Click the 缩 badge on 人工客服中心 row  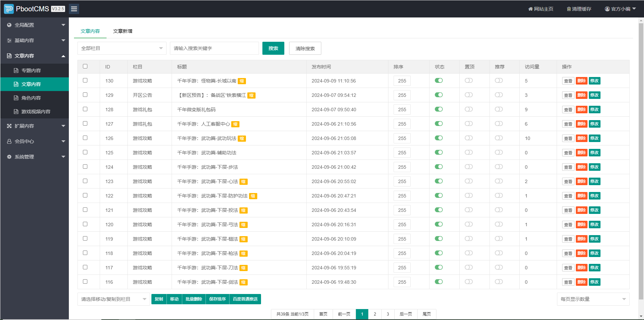point(235,124)
